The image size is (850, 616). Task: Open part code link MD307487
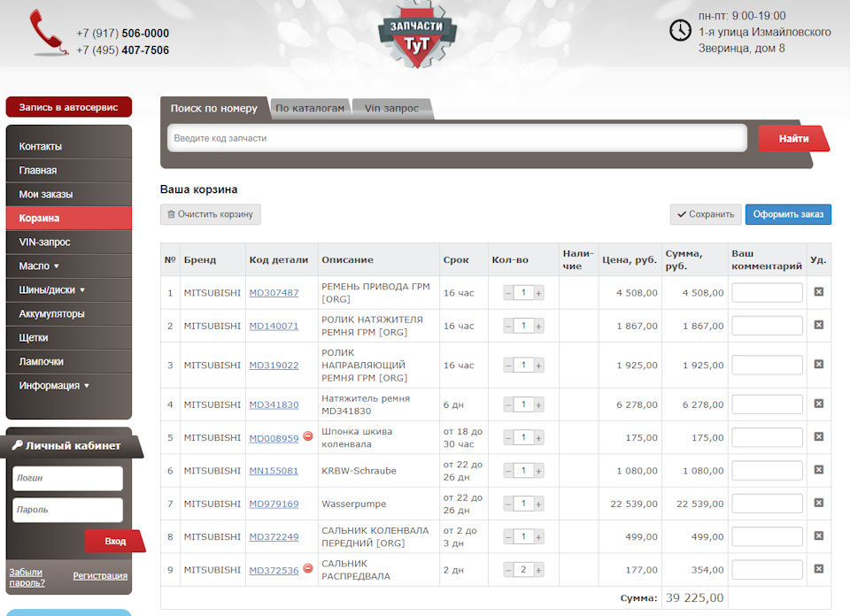274,293
